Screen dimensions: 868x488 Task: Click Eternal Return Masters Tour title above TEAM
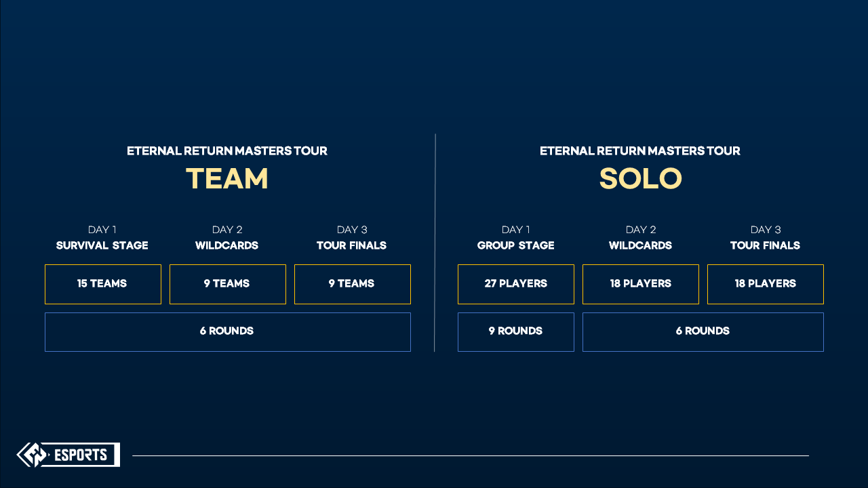pyautogui.click(x=227, y=151)
